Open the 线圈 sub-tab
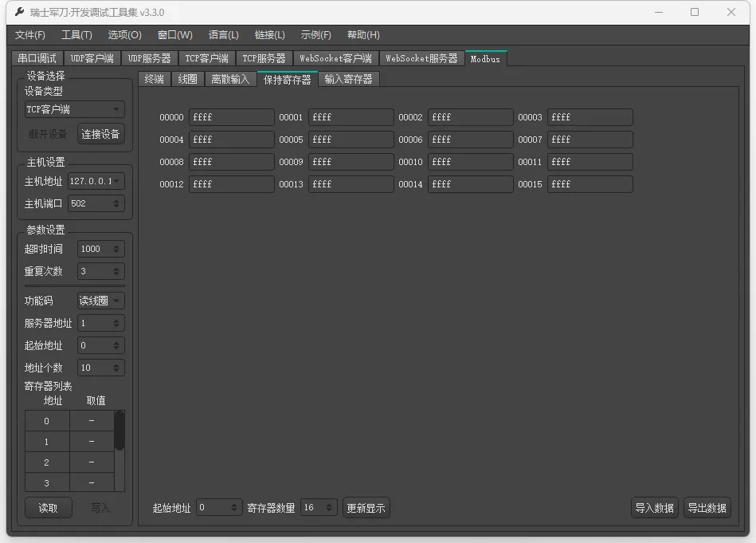The image size is (756, 543). (187, 79)
